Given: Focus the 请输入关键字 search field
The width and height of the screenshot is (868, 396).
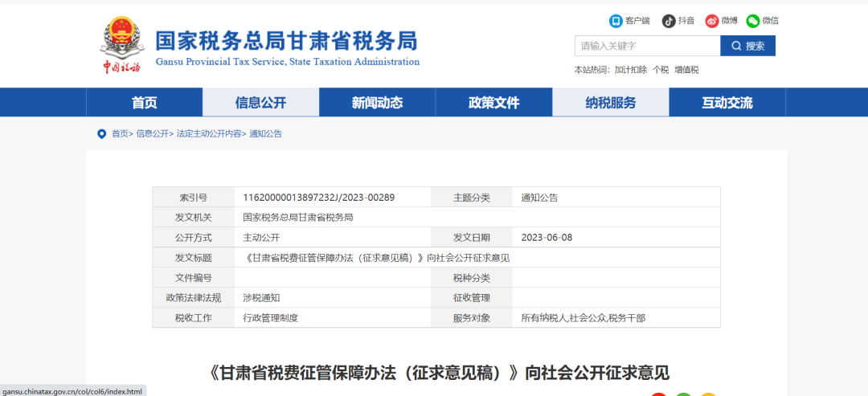Looking at the screenshot, I should tap(647, 46).
